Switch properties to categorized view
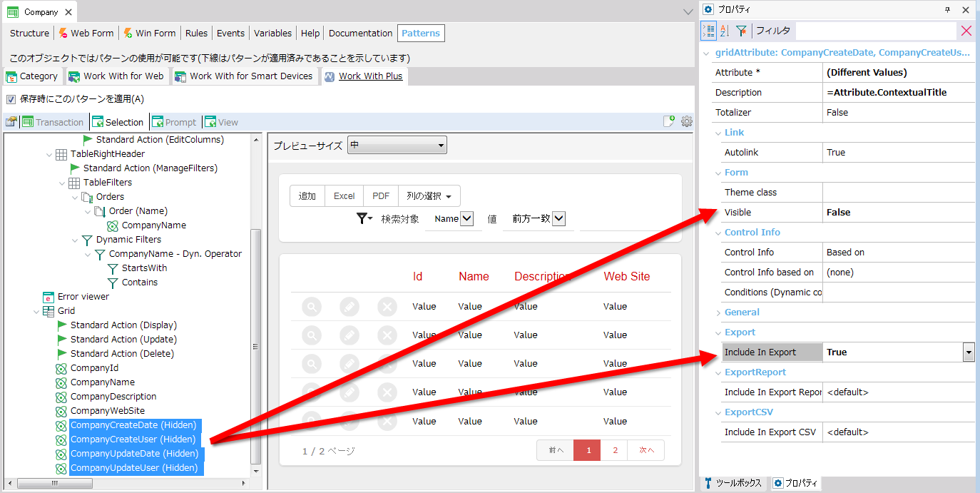Image resolution: width=980 pixels, height=493 pixels. [x=709, y=31]
